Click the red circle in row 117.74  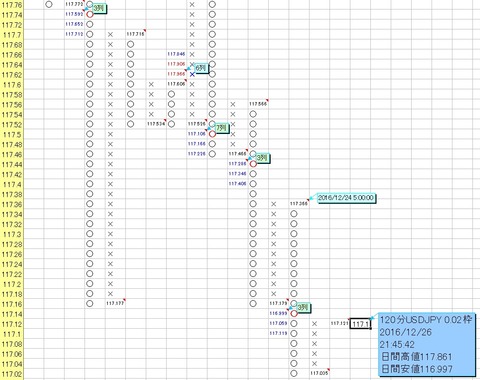90,14
